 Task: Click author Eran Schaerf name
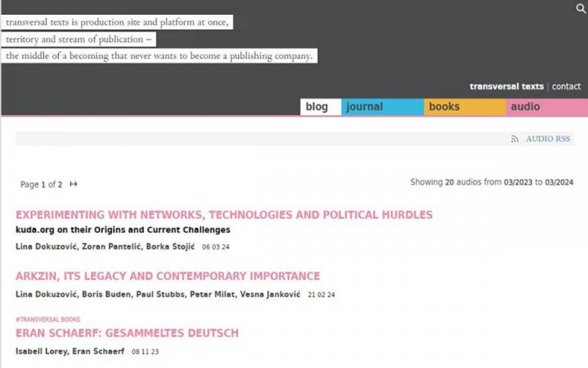pyautogui.click(x=98, y=351)
